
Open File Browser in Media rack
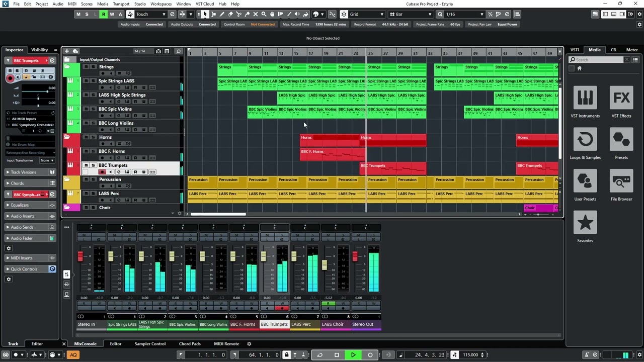621,186
